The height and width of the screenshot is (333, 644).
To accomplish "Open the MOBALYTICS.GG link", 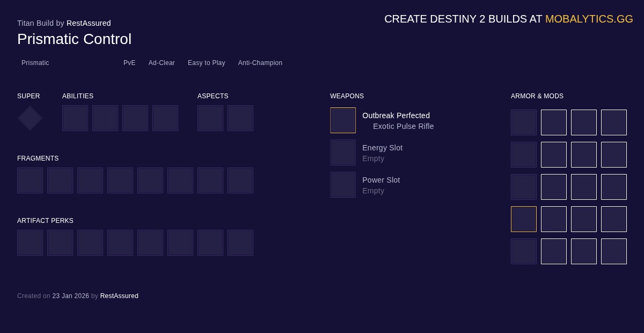I will (x=589, y=19).
